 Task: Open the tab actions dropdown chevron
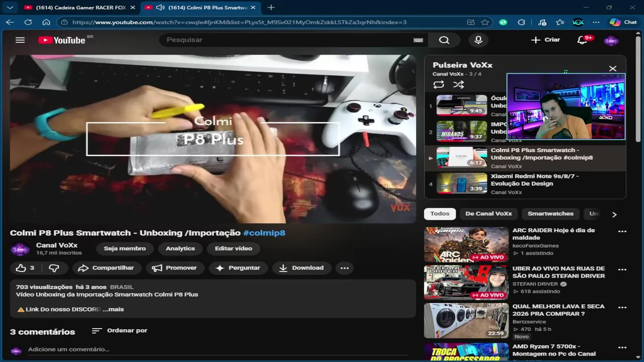tap(10, 8)
